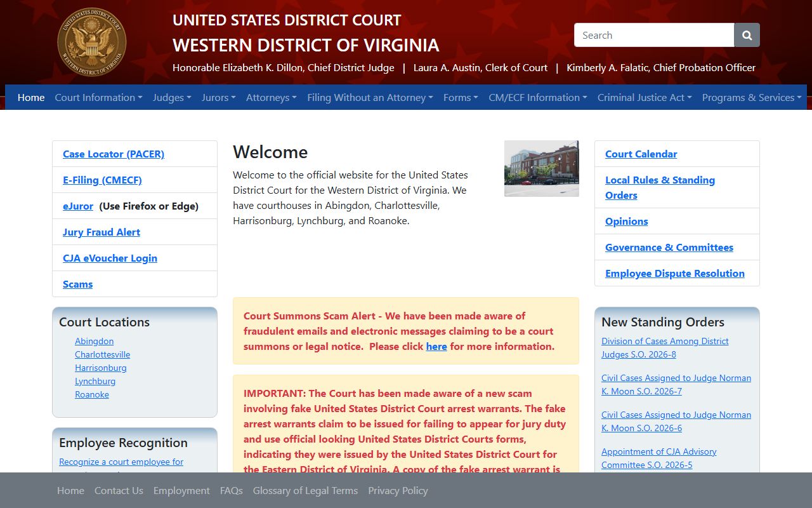The height and width of the screenshot is (508, 812).
Task: Go to Home in the navigation bar
Action: click(x=31, y=97)
